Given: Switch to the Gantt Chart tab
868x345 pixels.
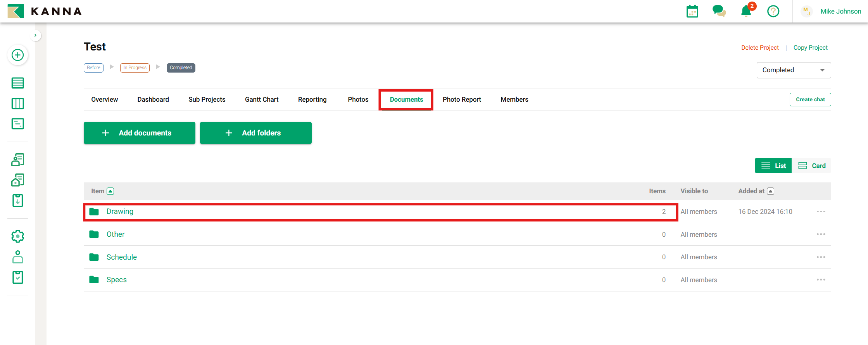Looking at the screenshot, I should click(262, 100).
